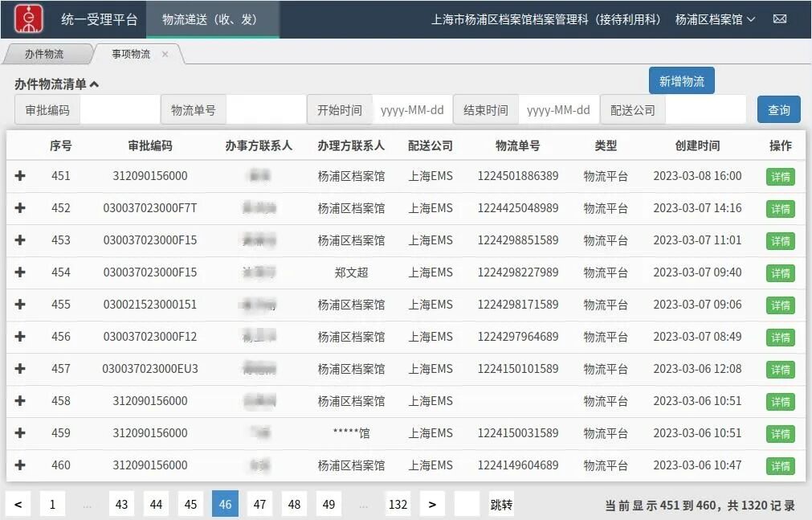Jump to page 132

398,504
